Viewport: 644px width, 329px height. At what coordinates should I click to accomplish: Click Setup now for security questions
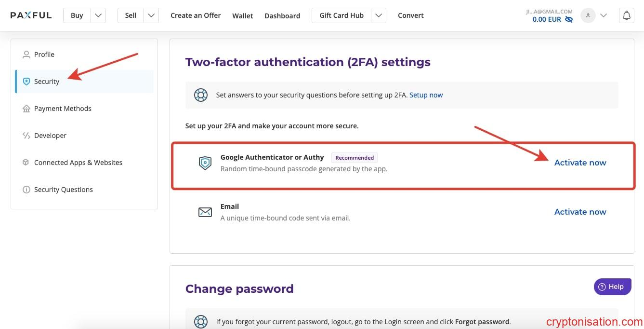(426, 95)
